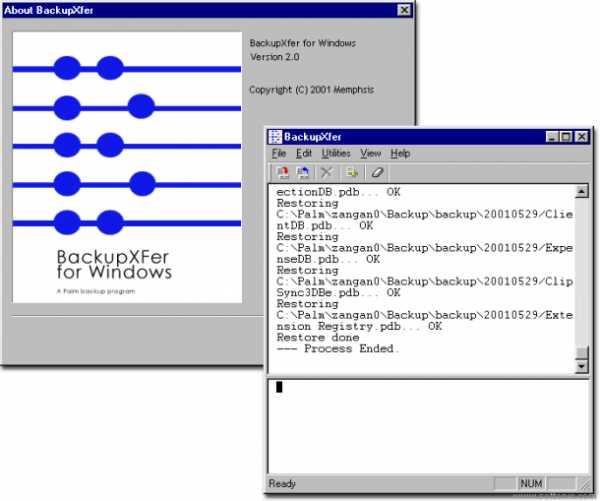Click the 'nseDB.pdb... OK' log line
Screen dimensions: 600x501
point(328,259)
